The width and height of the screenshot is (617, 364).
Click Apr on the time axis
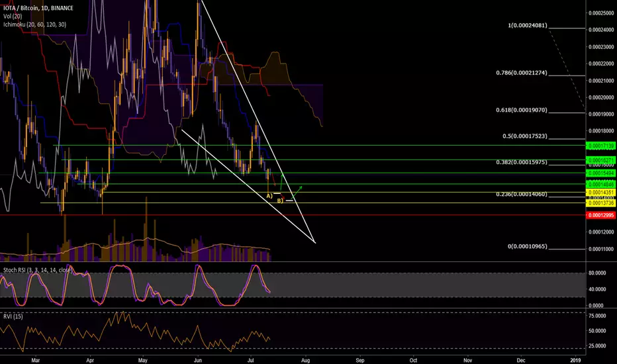(x=90, y=360)
